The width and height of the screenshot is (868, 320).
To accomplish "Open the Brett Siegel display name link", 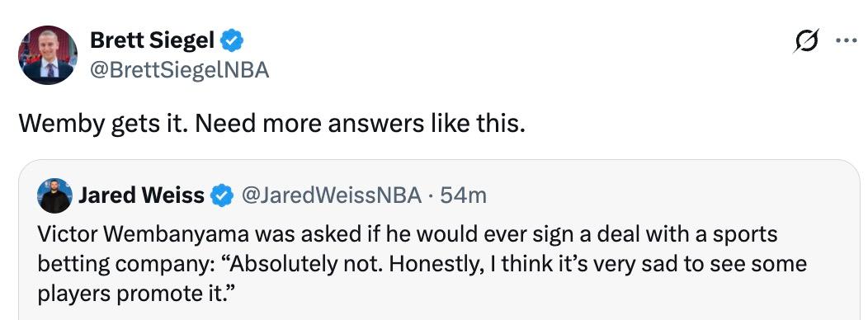I will [152, 40].
